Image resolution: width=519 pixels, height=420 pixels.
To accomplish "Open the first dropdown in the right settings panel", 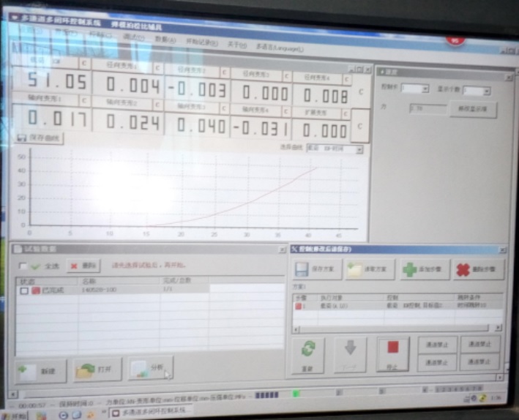I will [x=414, y=89].
